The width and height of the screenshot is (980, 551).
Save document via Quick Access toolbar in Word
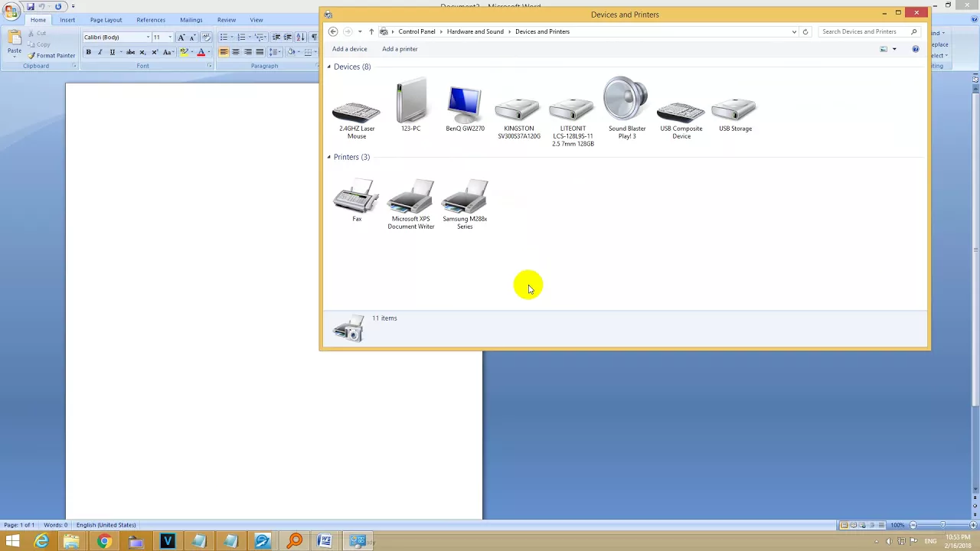pos(31,6)
